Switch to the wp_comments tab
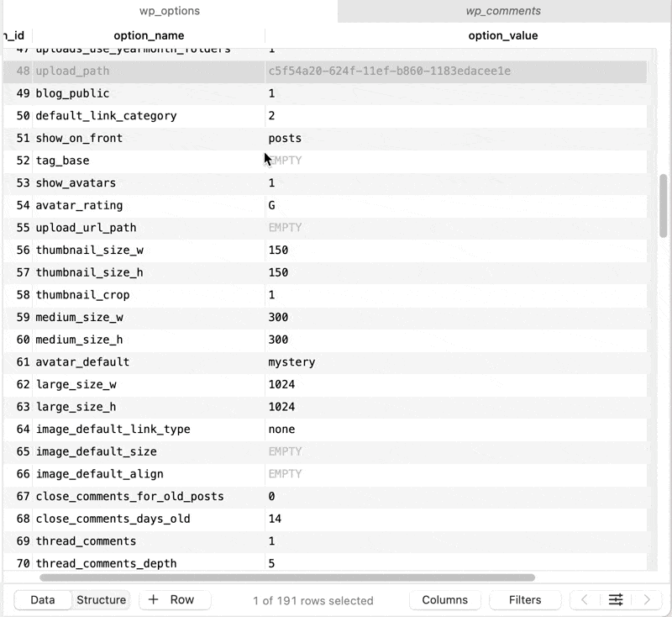672x617 pixels. 504,12
